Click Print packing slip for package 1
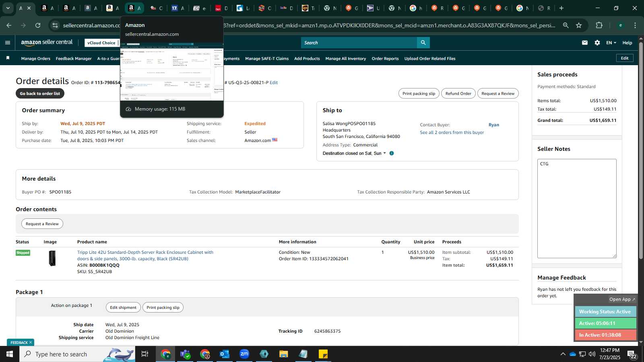 (163, 307)
